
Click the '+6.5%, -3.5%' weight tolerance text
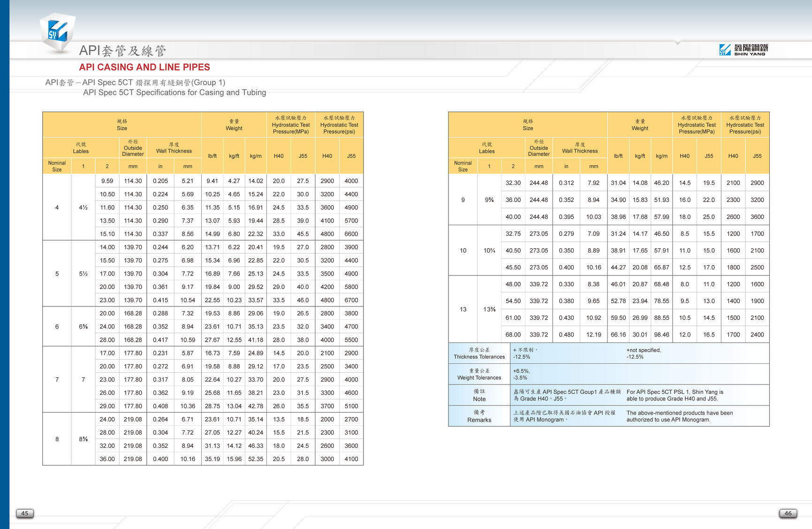522,374
